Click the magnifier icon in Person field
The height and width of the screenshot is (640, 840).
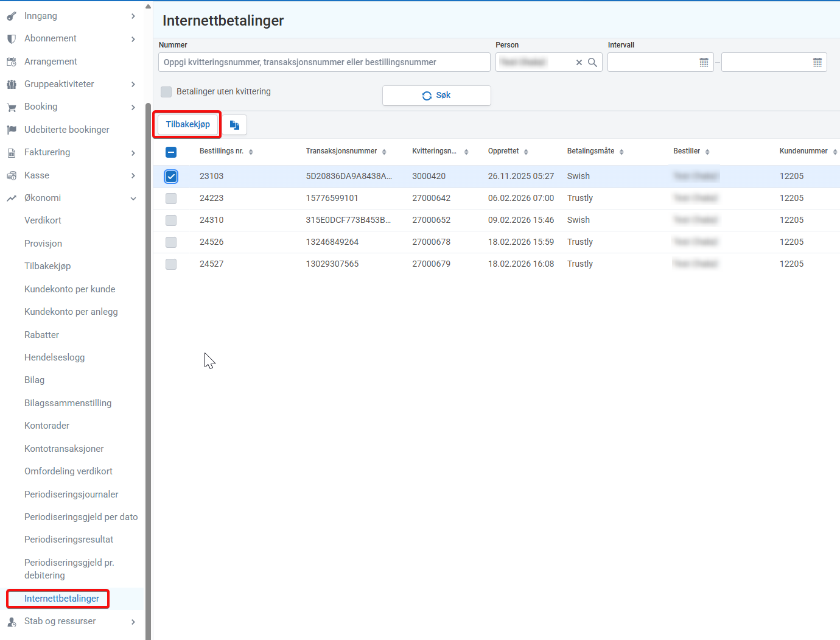592,63
